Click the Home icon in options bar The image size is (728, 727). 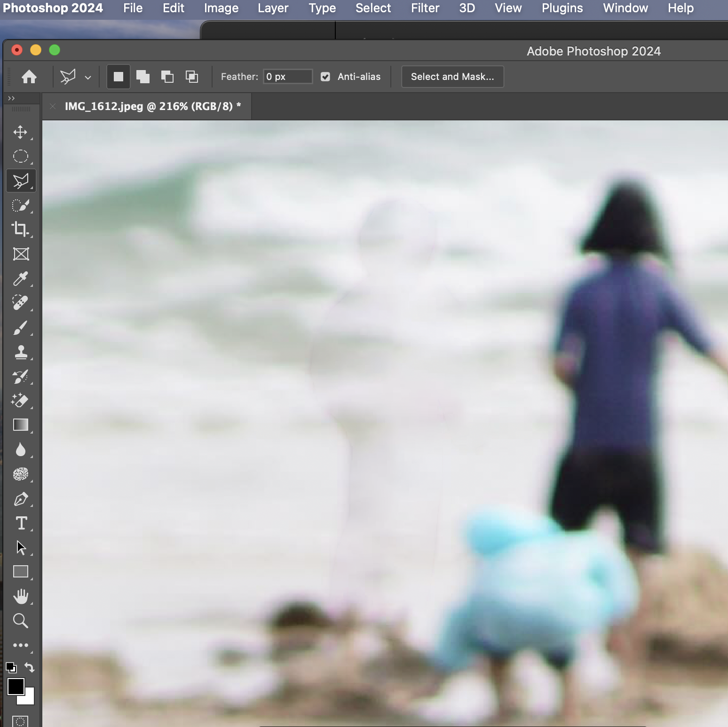click(29, 77)
